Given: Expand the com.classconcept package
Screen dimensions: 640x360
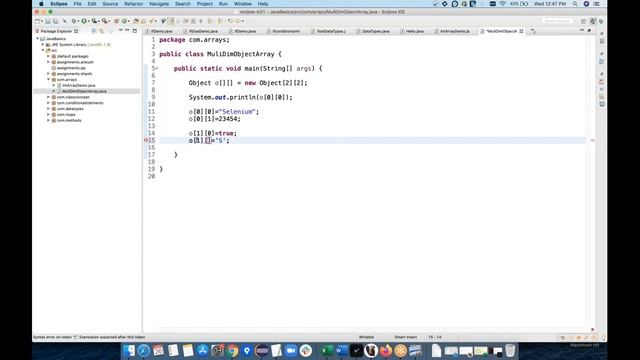Looking at the screenshot, I should point(49,97).
